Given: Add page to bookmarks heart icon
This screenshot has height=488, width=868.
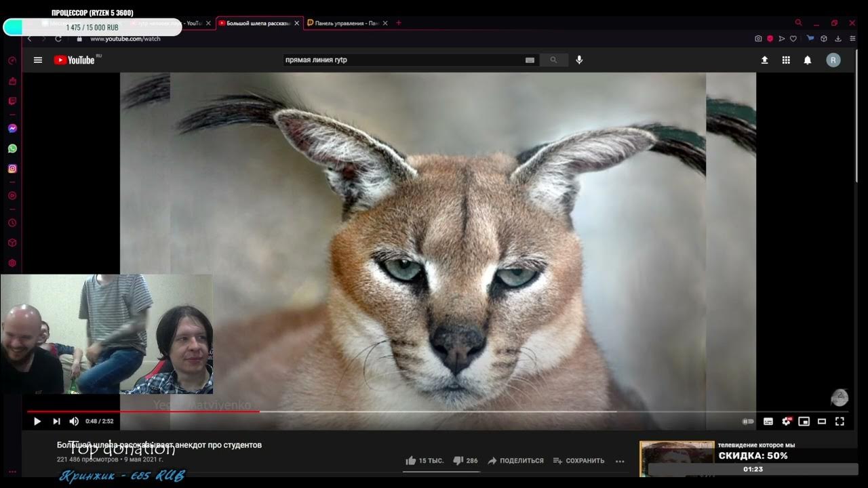Looking at the screenshot, I should 793,39.
